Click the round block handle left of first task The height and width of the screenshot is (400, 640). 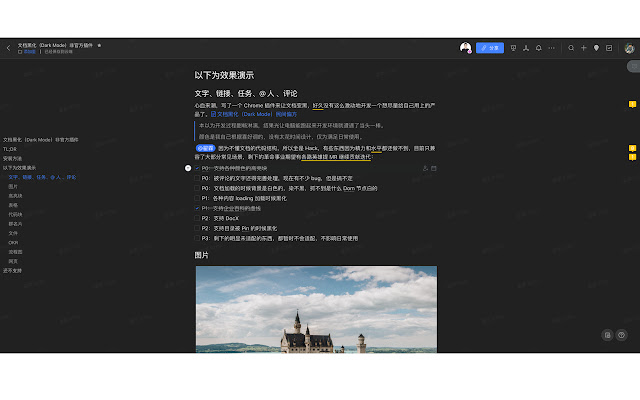click(x=188, y=168)
